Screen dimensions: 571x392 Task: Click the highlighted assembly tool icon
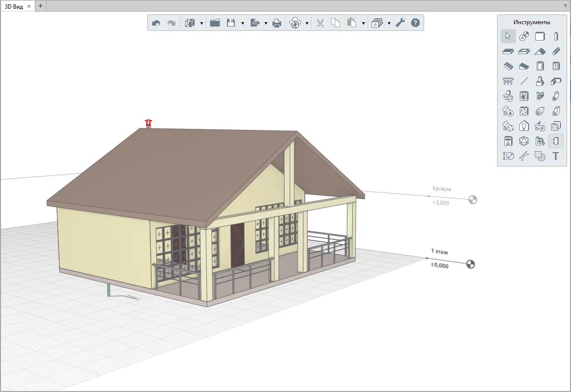[556, 141]
